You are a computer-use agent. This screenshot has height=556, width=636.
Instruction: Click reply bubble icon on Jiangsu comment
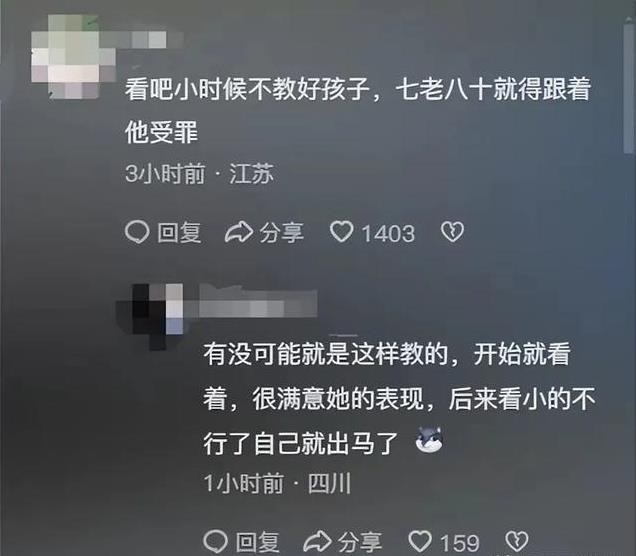[x=137, y=232]
